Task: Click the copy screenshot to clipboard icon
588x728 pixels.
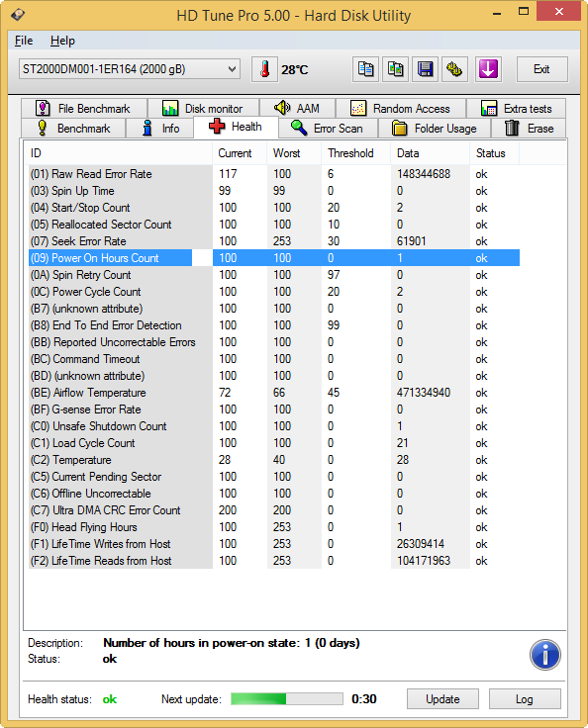Action: pos(396,69)
